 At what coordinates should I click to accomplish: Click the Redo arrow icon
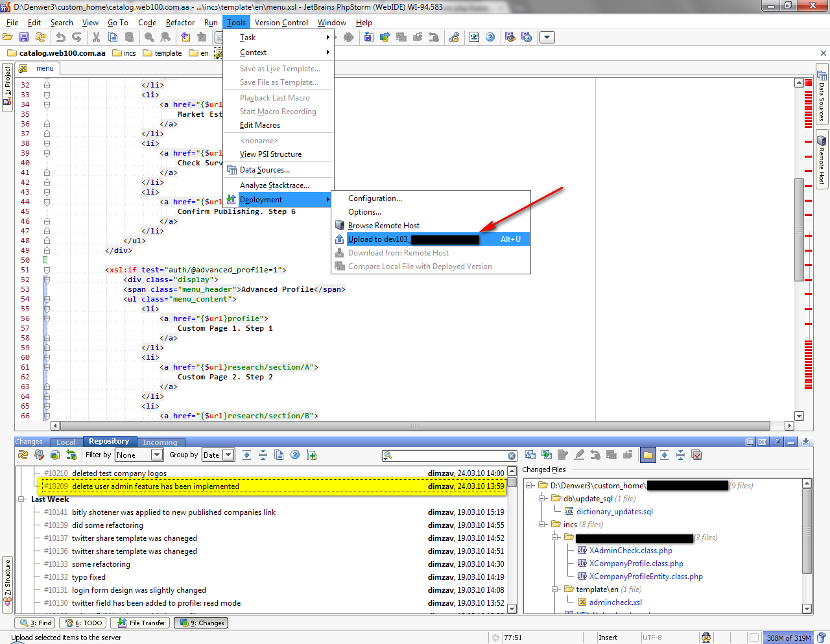(x=77, y=38)
